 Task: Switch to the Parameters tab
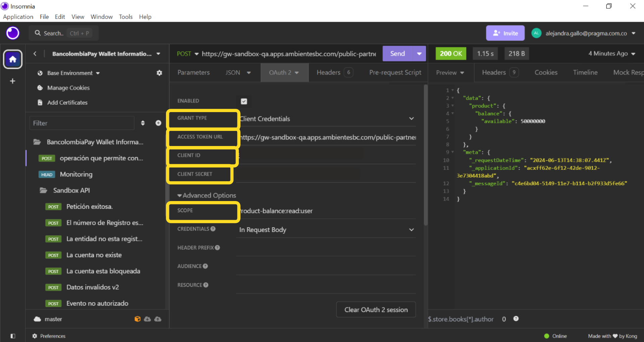(x=194, y=72)
